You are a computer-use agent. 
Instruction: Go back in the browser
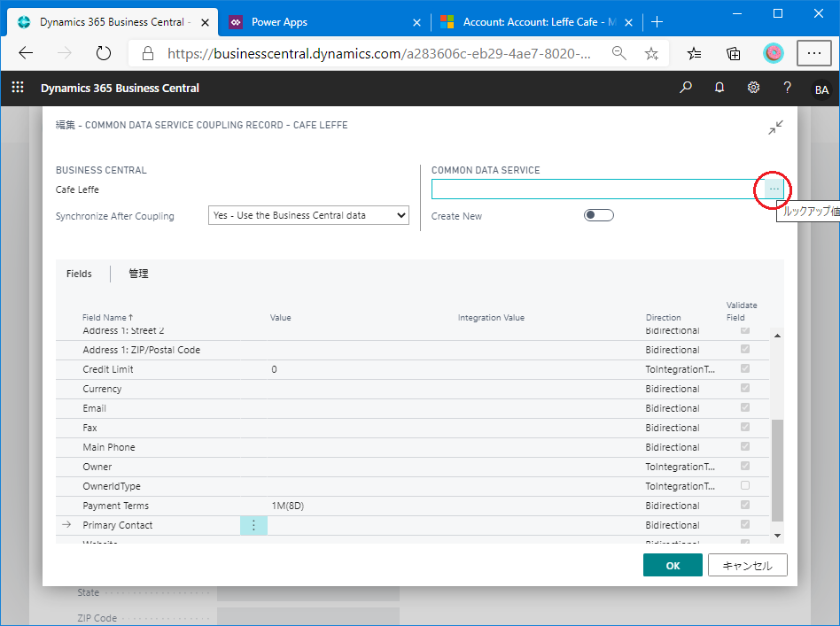point(26,53)
